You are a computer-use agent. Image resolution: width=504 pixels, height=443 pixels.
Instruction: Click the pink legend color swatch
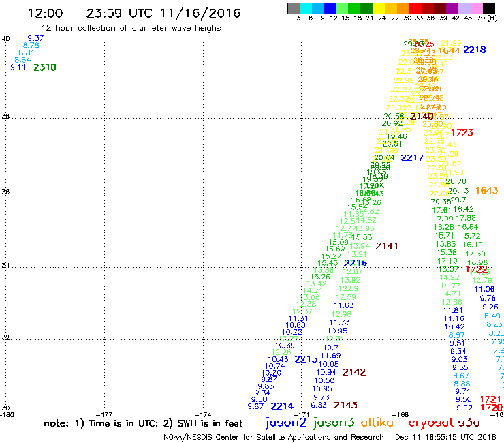(475, 8)
